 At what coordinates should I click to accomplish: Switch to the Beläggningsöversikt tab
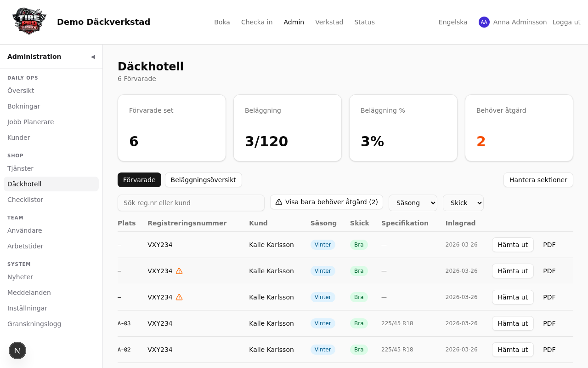(x=203, y=180)
